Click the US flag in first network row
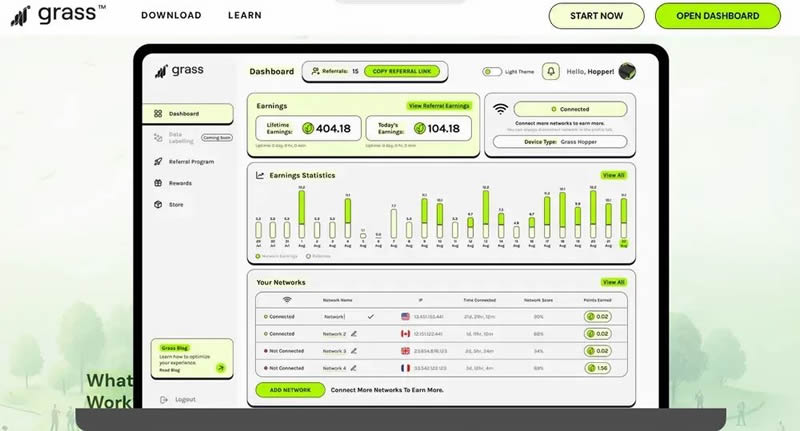800x431 pixels. [406, 317]
